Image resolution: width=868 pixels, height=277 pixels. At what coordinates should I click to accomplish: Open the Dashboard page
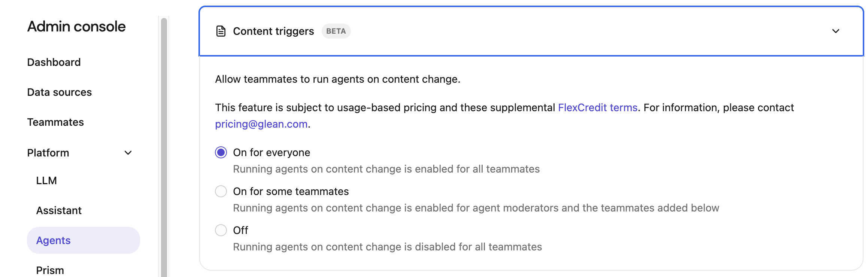pyautogui.click(x=54, y=62)
